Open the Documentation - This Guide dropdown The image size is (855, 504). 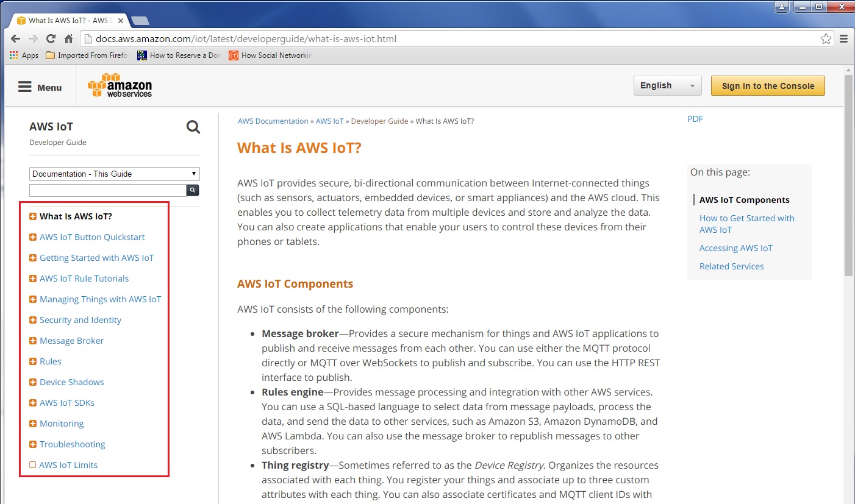click(115, 174)
